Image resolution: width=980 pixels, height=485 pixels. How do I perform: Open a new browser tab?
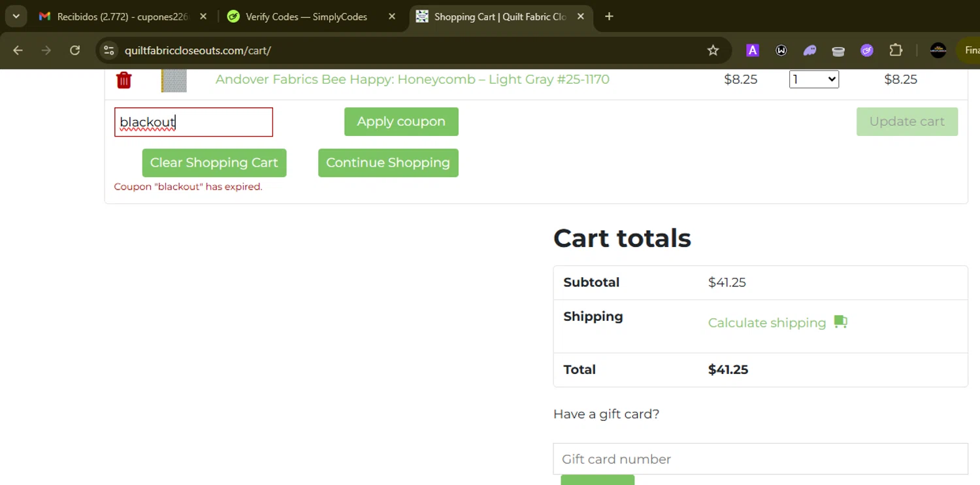tap(609, 16)
